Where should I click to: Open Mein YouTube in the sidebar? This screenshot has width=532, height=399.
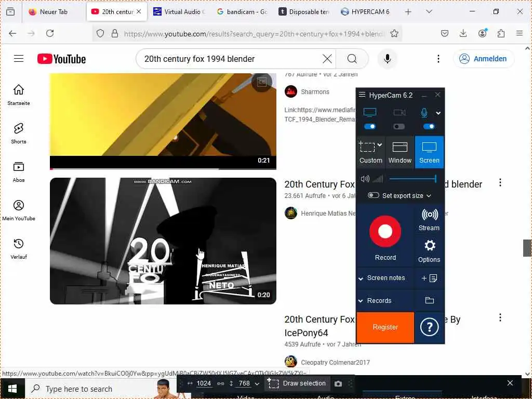[19, 210]
